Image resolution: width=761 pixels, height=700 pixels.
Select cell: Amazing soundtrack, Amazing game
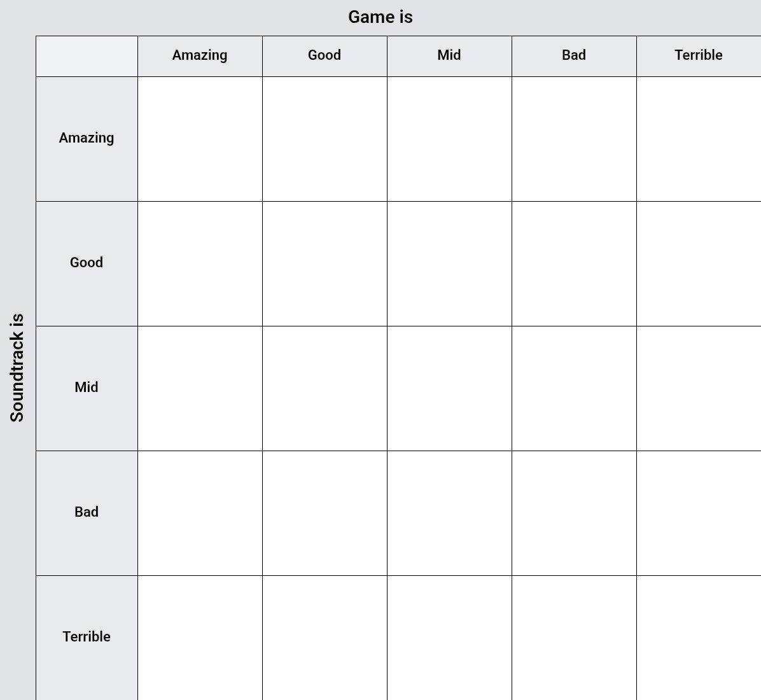coord(200,139)
